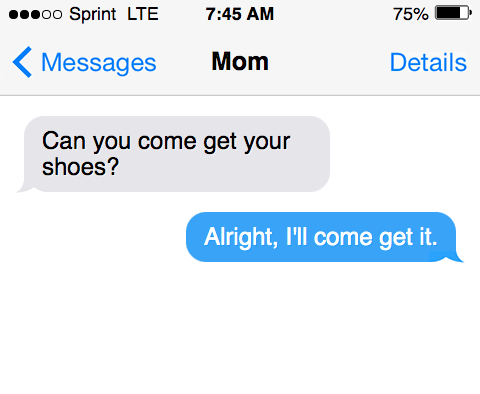Tap the Sprint carrier label
The height and width of the screenshot is (394, 480).
click(93, 14)
